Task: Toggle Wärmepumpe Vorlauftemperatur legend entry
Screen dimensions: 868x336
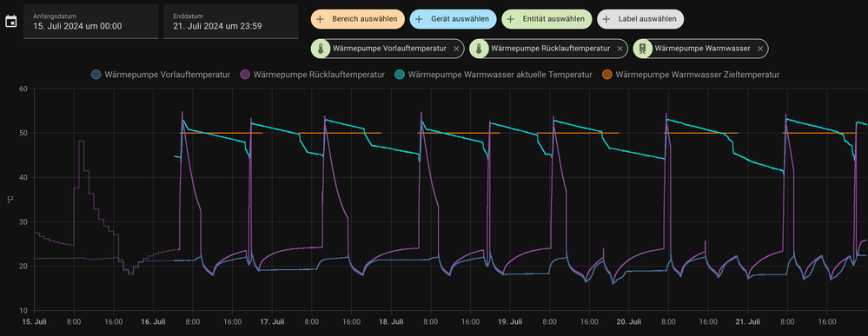Action: pos(161,74)
